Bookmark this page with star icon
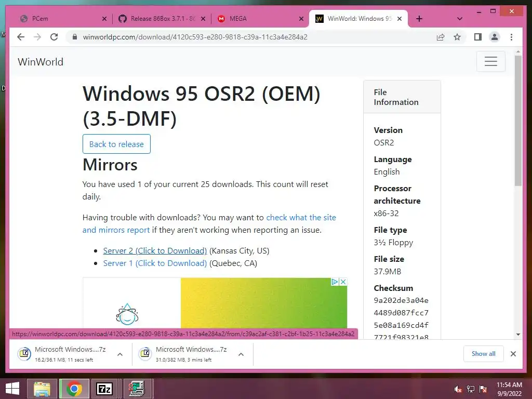 [457, 37]
